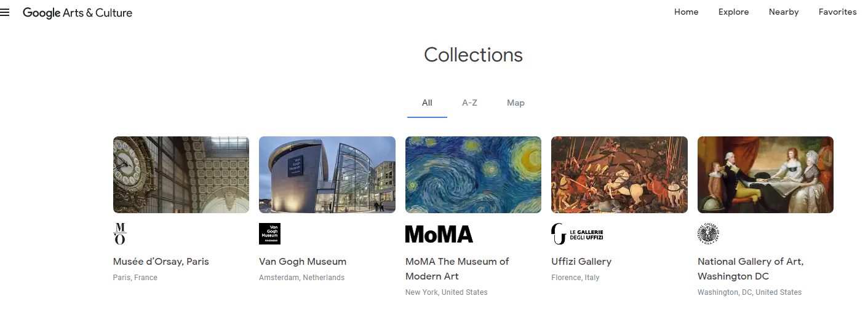
Task: Open the Van Gogh Museum building thumbnail
Action: pos(327,174)
